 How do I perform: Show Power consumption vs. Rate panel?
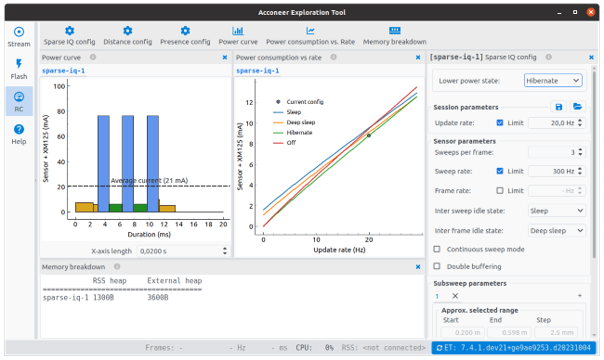click(310, 36)
